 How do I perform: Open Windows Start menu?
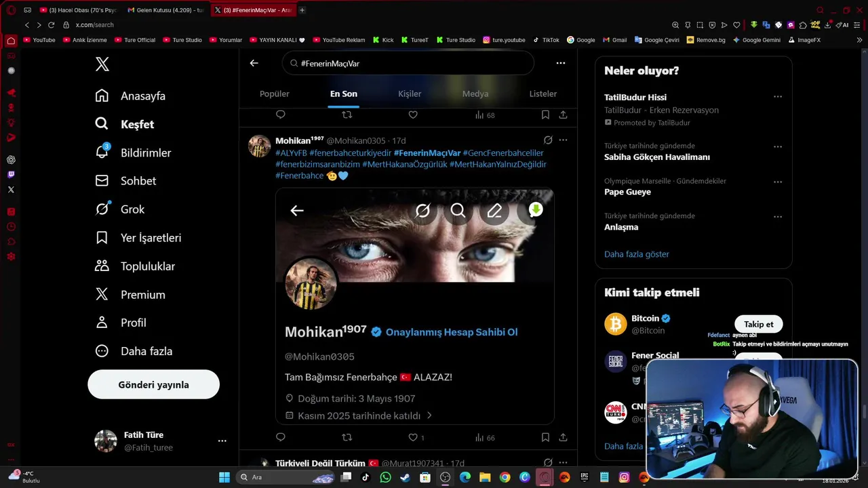224,477
